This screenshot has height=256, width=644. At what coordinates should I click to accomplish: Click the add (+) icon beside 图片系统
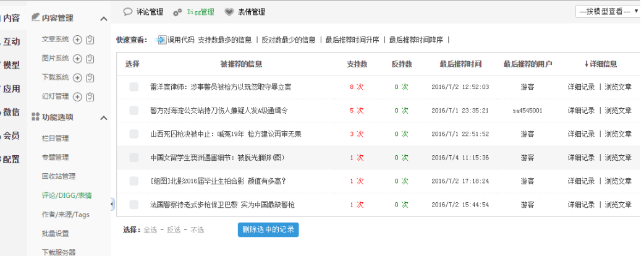pos(78,59)
